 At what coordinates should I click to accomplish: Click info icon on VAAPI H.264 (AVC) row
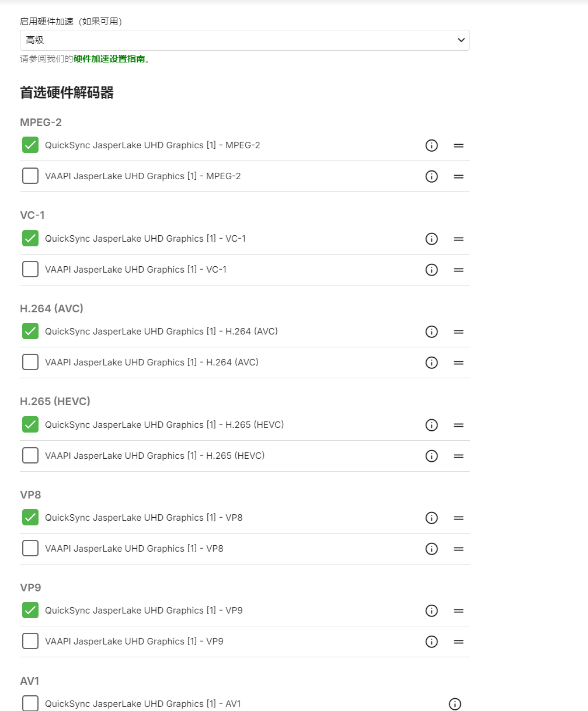click(432, 363)
